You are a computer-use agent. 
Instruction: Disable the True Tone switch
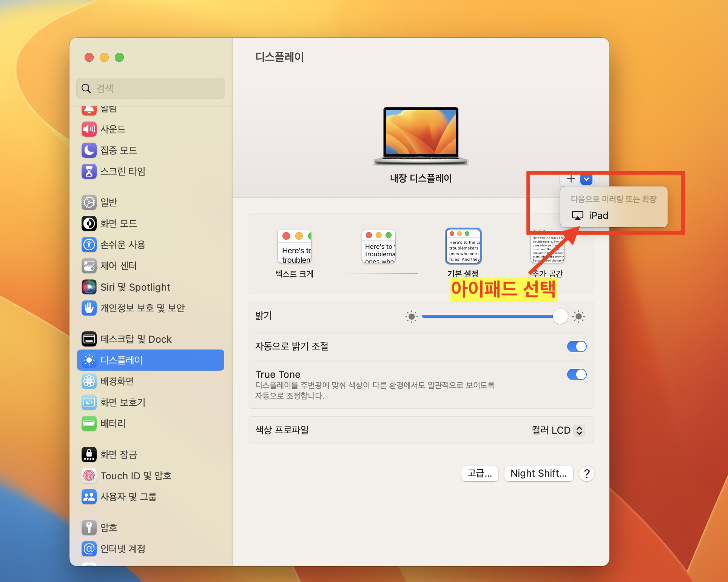pyautogui.click(x=577, y=374)
